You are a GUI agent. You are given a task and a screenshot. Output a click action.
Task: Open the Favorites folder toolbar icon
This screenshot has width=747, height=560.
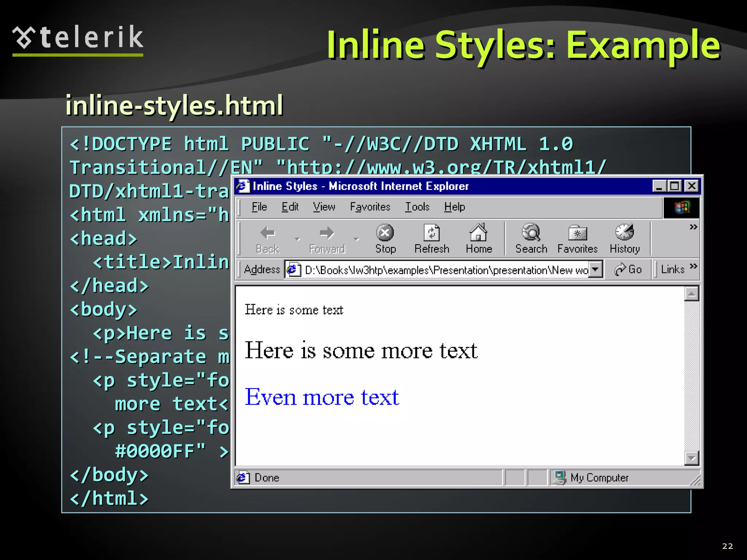[577, 233]
